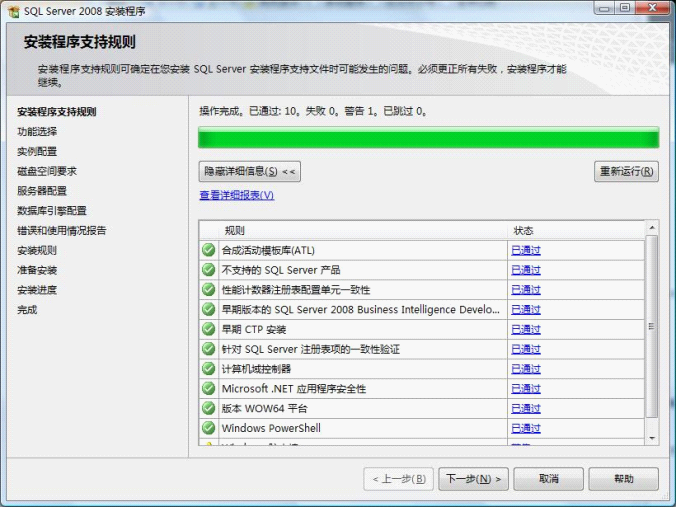This screenshot has width=676, height=508.
Task: Click the green check icon beside 早期 CTP 安装
Action: [x=208, y=329]
